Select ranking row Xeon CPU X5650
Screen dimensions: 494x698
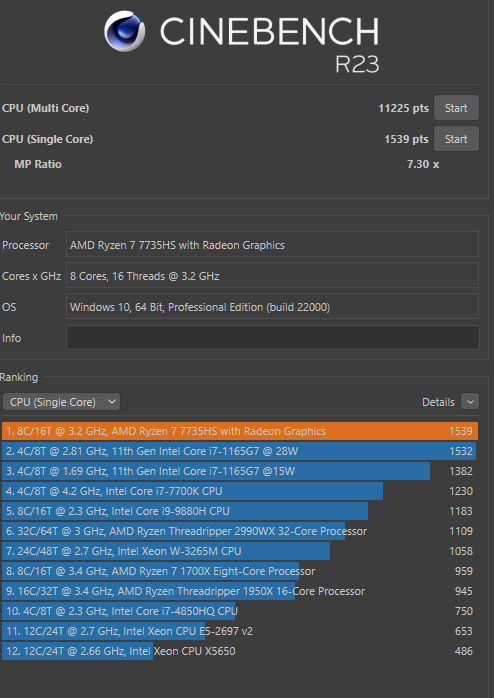(x=240, y=651)
